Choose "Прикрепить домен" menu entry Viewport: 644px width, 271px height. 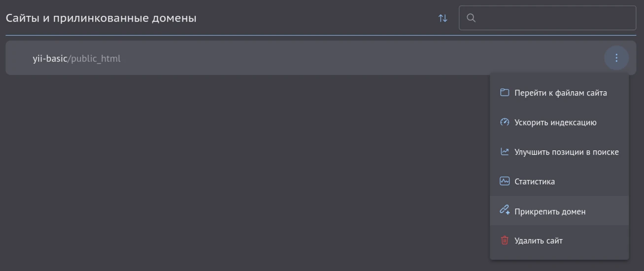550,211
